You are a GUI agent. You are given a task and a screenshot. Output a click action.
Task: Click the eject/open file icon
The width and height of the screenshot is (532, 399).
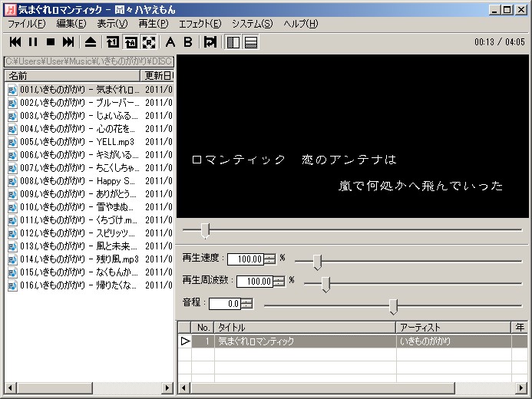[91, 41]
